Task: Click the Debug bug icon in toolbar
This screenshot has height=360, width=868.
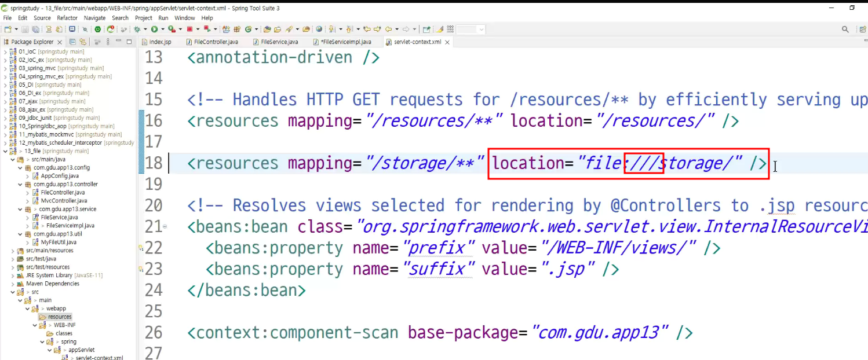Action: point(136,29)
